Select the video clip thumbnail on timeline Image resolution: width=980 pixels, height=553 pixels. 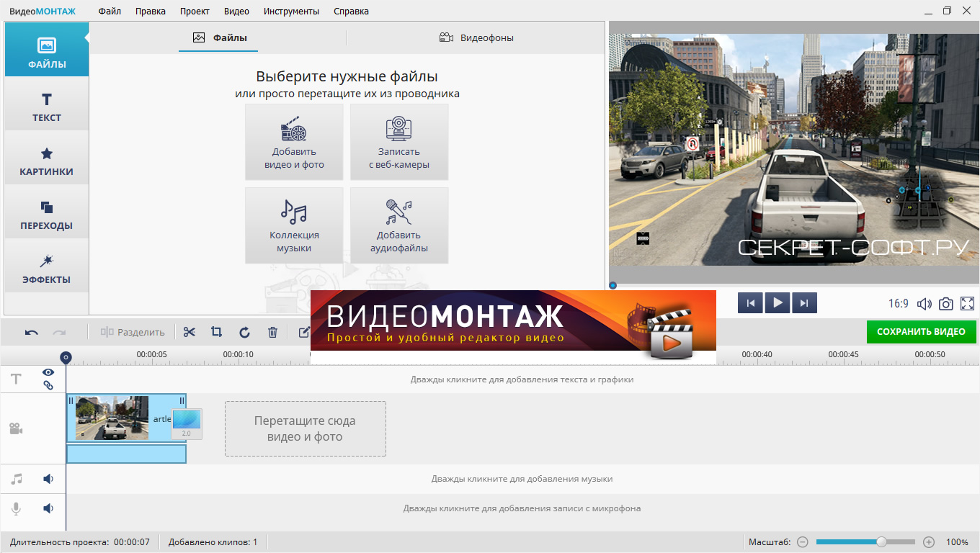(x=112, y=418)
